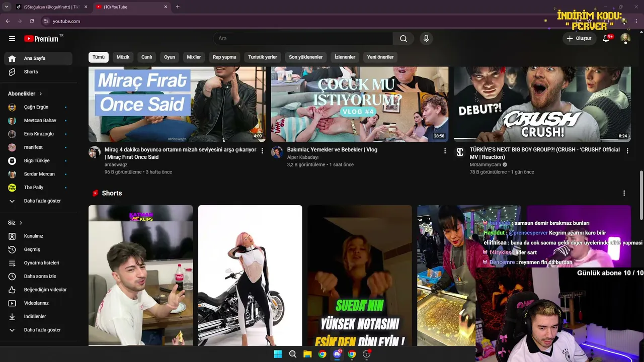The height and width of the screenshot is (362, 644).
Task: Close the YouTube browser tab
Action: pyautogui.click(x=166, y=7)
